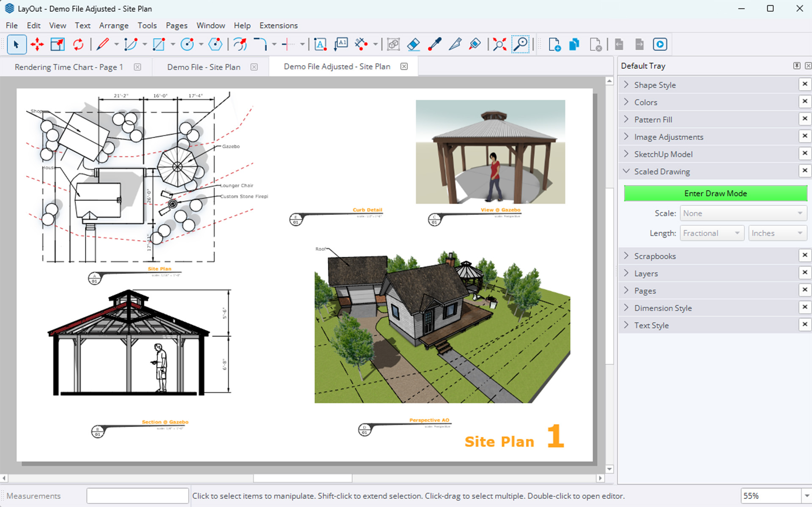Choose the Split tool with the curved corner

tap(261, 44)
